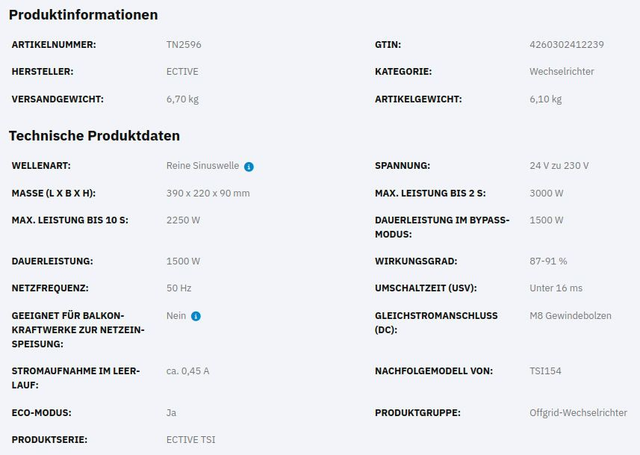Click the shipping weight value 6,70 kg
The height and width of the screenshot is (455, 640).
(x=182, y=99)
